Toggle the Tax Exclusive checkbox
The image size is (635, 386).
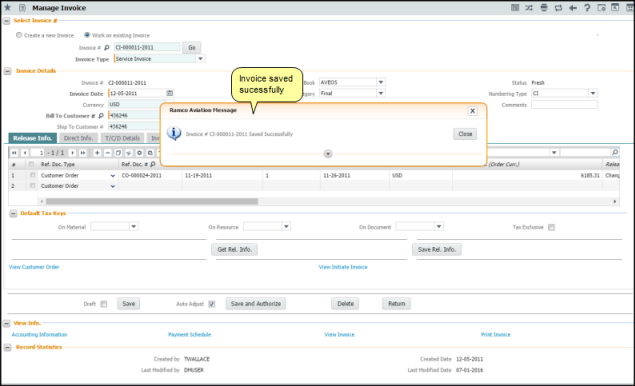tap(551, 227)
